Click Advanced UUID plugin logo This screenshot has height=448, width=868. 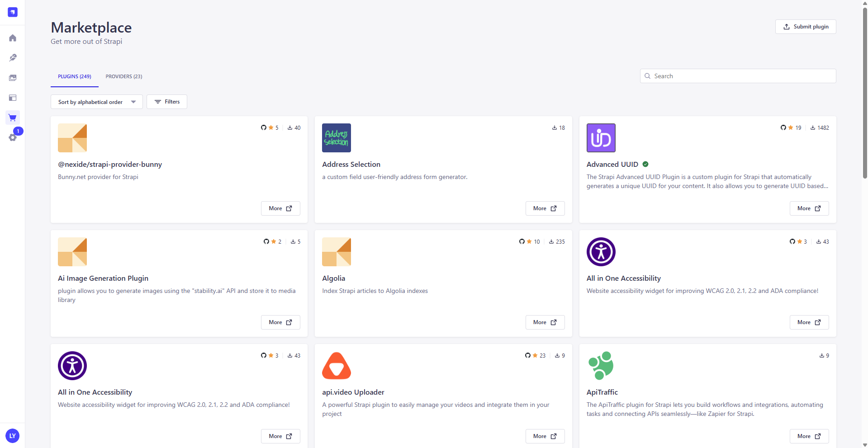tap(601, 138)
